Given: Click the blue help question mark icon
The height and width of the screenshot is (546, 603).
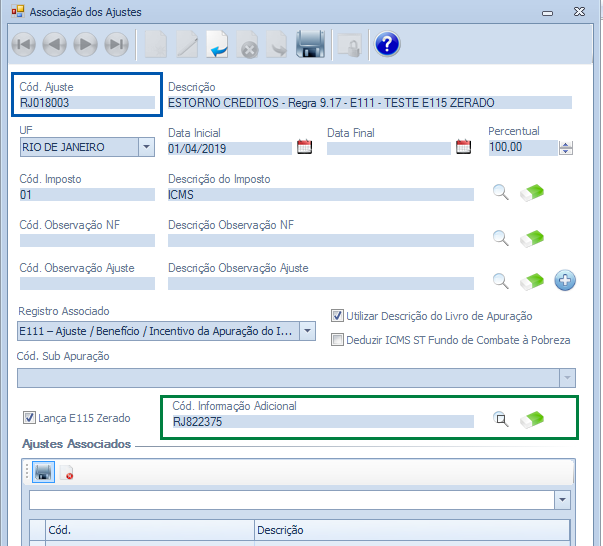Looking at the screenshot, I should tap(386, 44).
